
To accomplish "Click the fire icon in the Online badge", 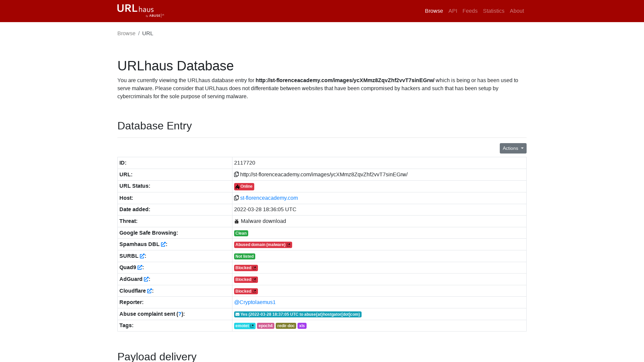I will pos(237,187).
